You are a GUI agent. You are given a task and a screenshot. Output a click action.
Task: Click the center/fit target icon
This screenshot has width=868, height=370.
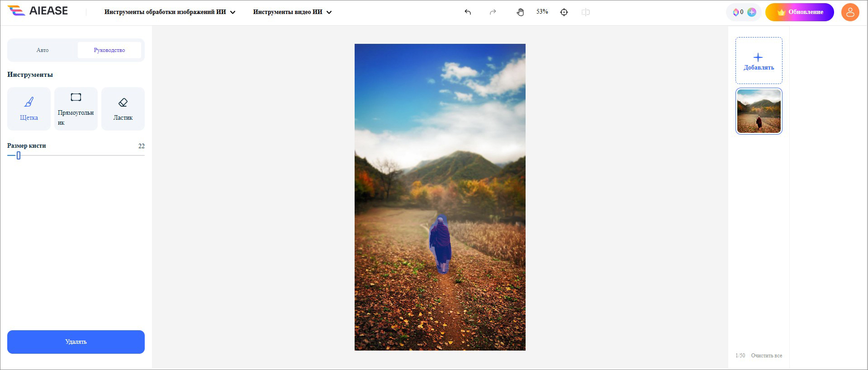(564, 12)
